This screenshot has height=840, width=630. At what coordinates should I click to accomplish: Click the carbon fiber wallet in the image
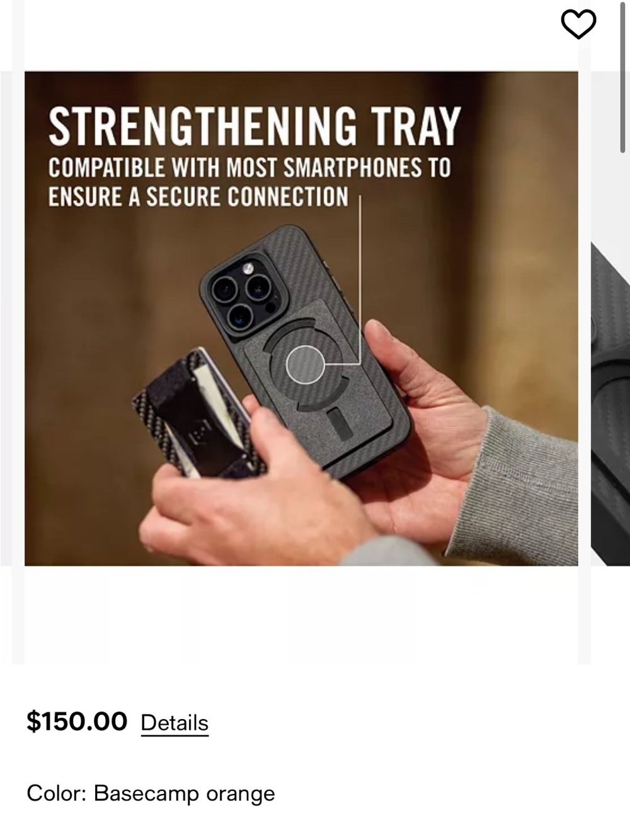point(198,413)
